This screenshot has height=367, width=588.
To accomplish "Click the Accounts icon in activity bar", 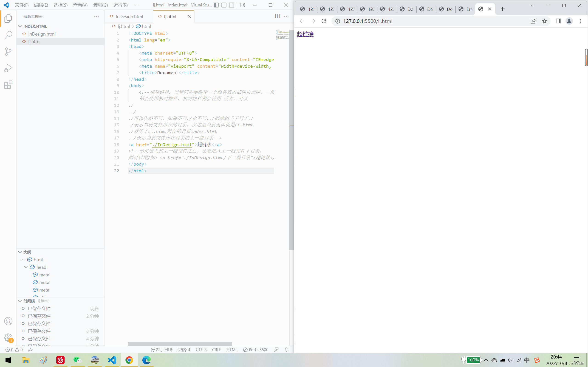I will (x=8, y=321).
